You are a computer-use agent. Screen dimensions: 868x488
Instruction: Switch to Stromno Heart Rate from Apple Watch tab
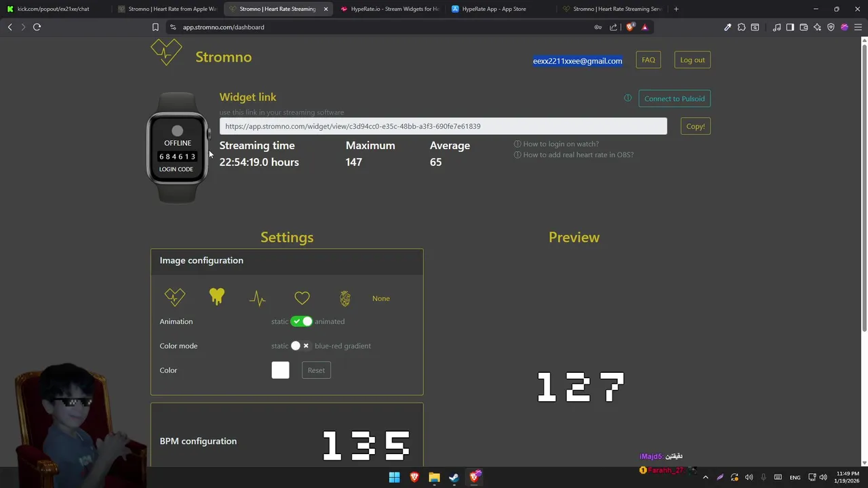(x=167, y=9)
